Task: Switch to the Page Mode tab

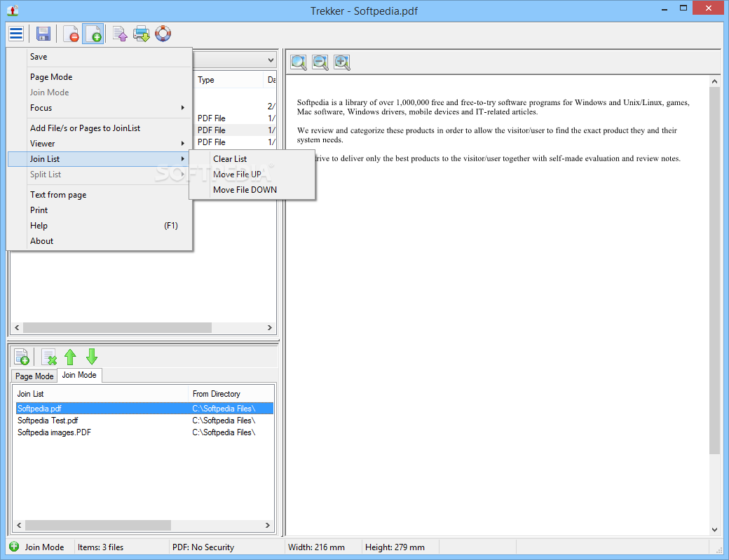Action: [x=34, y=376]
